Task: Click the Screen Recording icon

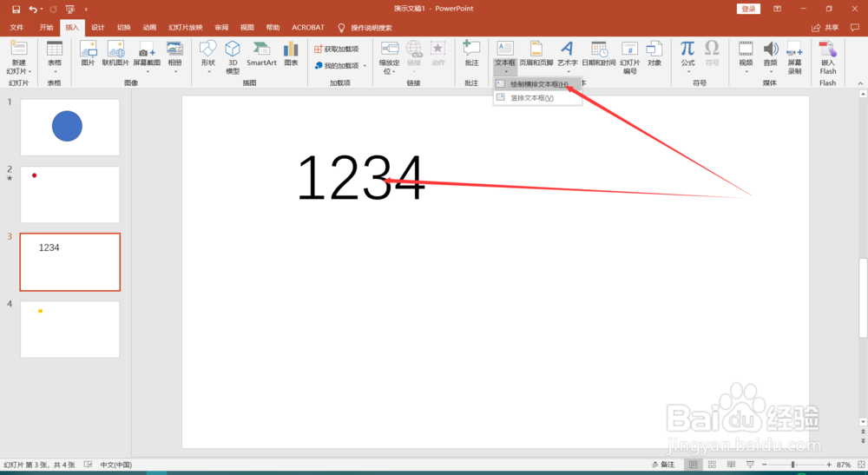Action: [x=794, y=49]
